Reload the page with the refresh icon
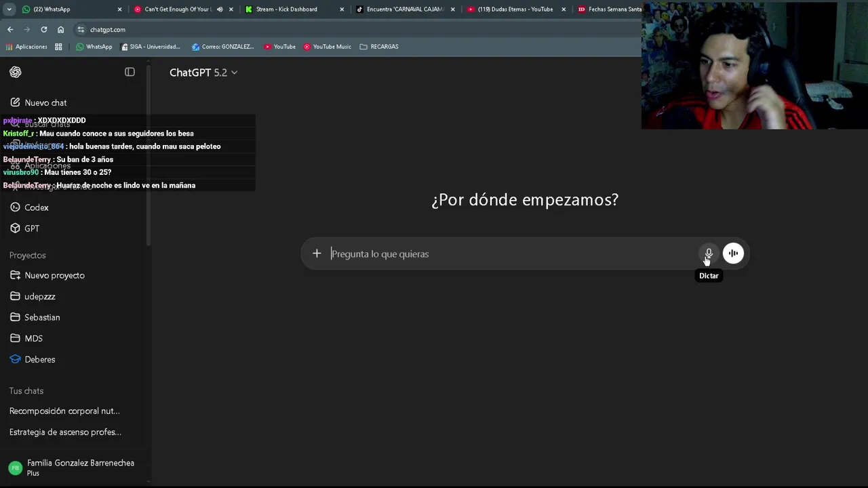Viewport: 868px width, 488px height. (x=44, y=30)
